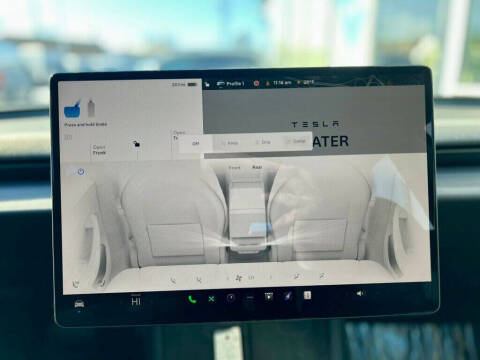Open Profile 1 driver profile
Viewport: 480px width, 360px height.
(231, 84)
